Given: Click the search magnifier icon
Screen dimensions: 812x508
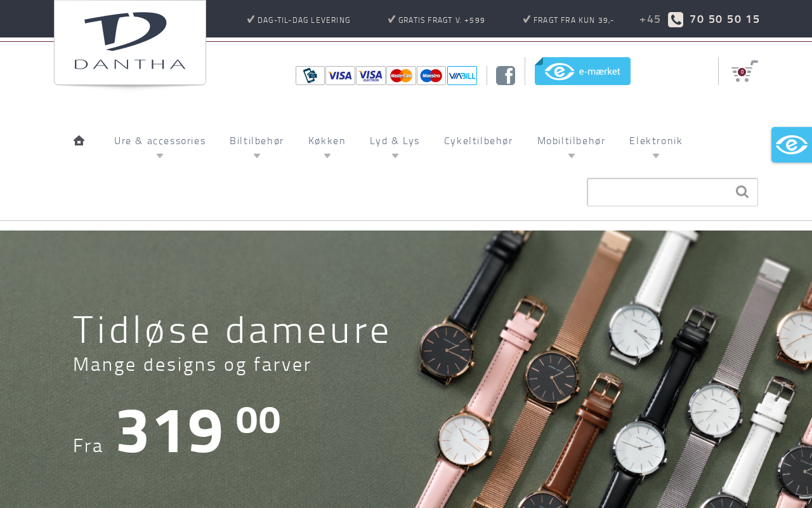Looking at the screenshot, I should [742, 192].
